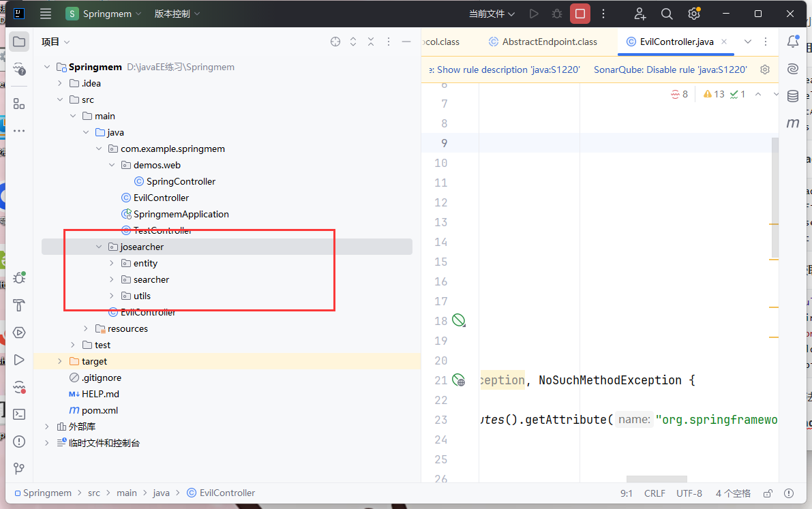
Task: Click the locate opened file target icon
Action: tap(335, 42)
